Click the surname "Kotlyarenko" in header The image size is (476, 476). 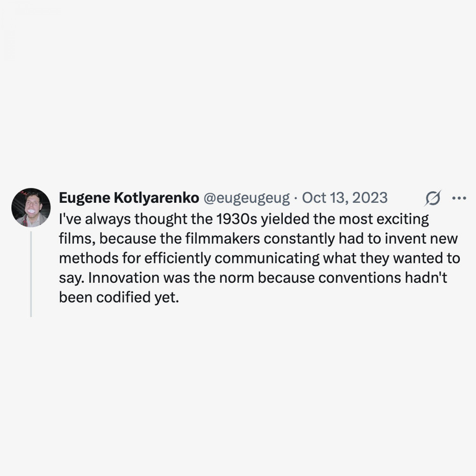(x=156, y=198)
